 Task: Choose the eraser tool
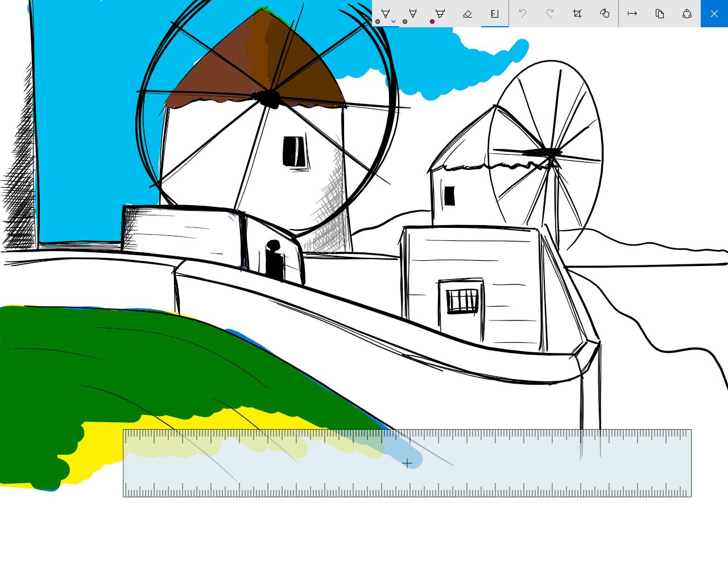pyautogui.click(x=468, y=14)
